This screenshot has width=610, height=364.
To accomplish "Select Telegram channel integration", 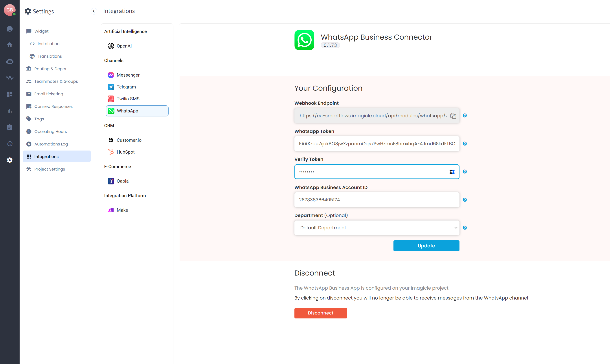I will 126,87.
